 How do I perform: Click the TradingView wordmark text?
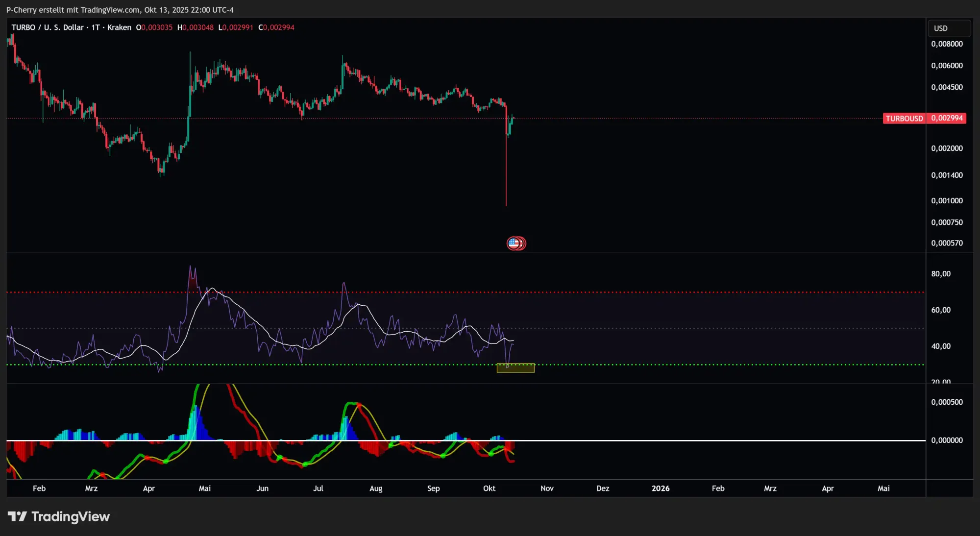[71, 516]
